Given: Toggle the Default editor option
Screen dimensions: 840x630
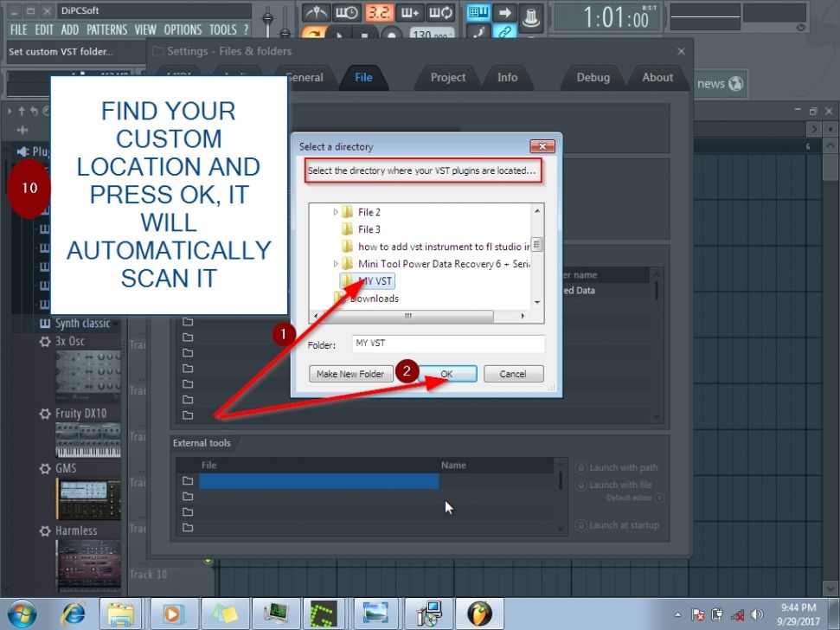Looking at the screenshot, I should 659,498.
